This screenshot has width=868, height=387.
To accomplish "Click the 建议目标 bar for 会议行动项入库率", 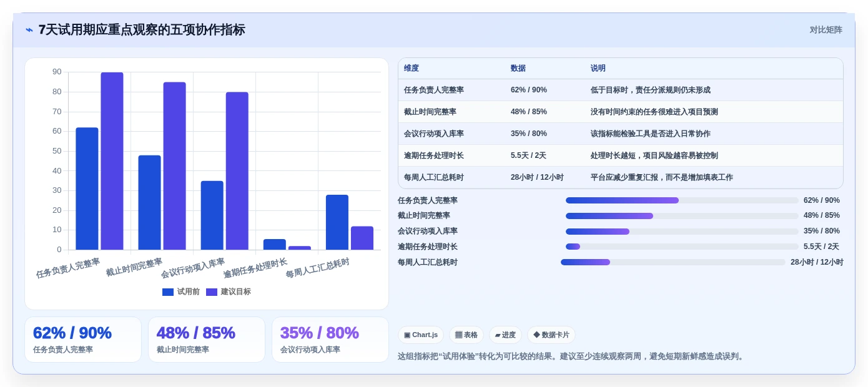I will tap(237, 171).
